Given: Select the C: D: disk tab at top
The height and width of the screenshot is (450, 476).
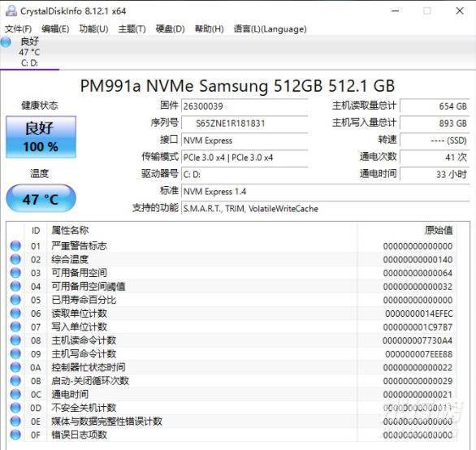Looking at the screenshot, I should pyautogui.click(x=29, y=52).
